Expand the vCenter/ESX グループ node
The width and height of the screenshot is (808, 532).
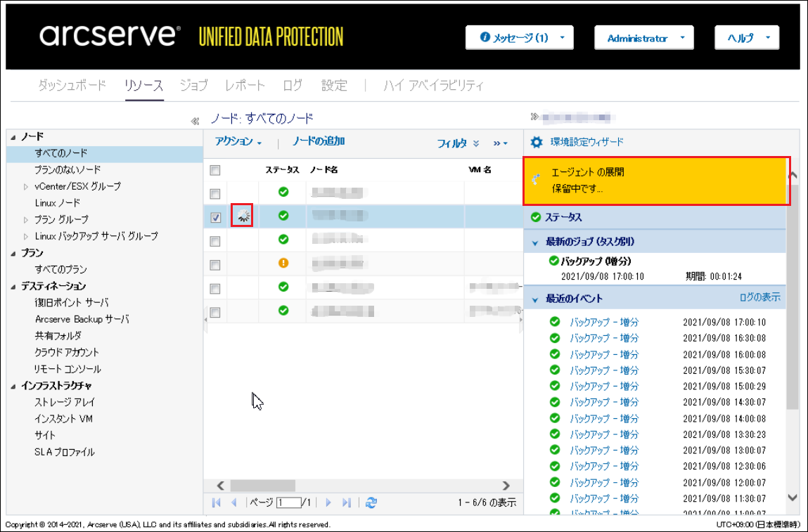pyautogui.click(x=26, y=187)
